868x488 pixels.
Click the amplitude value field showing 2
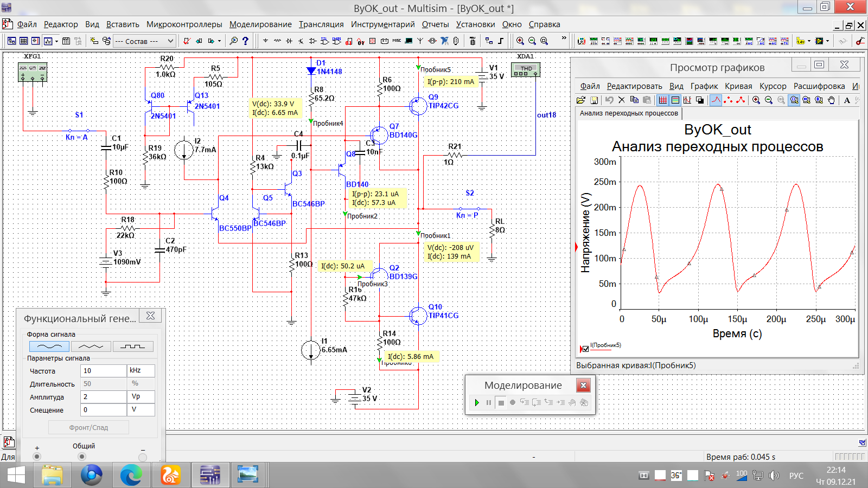pyautogui.click(x=103, y=396)
